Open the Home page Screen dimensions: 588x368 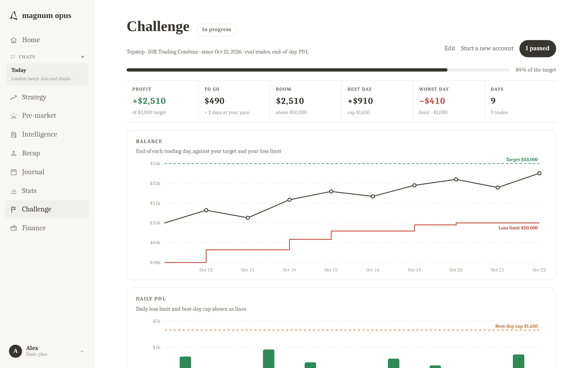click(47, 40)
